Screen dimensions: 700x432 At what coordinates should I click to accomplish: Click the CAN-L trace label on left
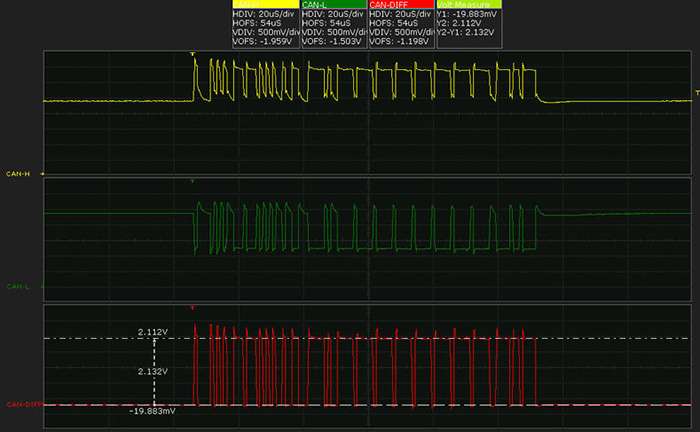pyautogui.click(x=18, y=286)
